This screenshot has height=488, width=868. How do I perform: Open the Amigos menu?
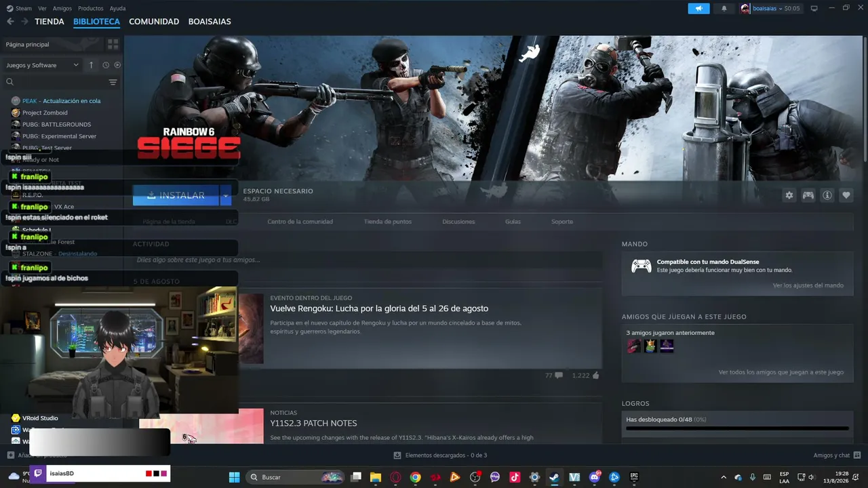coord(62,8)
